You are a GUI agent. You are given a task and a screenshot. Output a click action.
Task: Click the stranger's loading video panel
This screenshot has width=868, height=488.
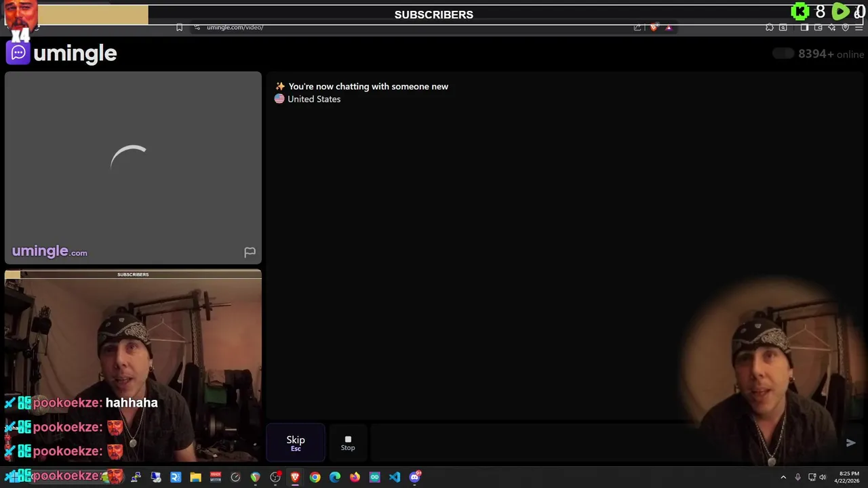[x=133, y=167]
